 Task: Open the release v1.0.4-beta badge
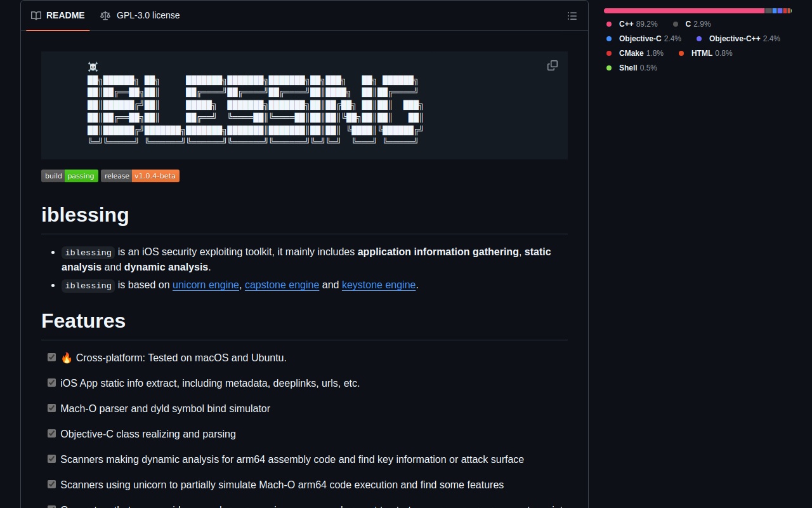tap(140, 176)
